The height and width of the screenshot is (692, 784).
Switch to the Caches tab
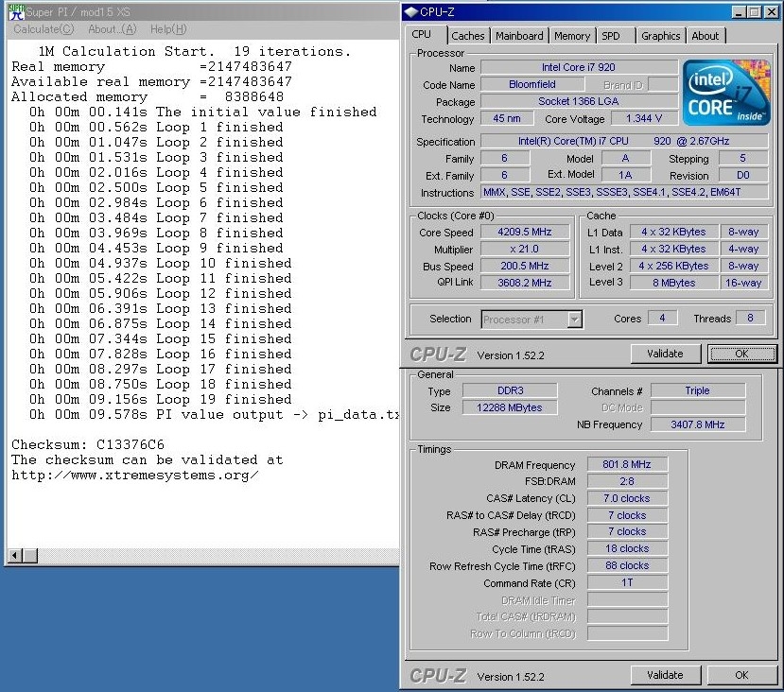467,36
